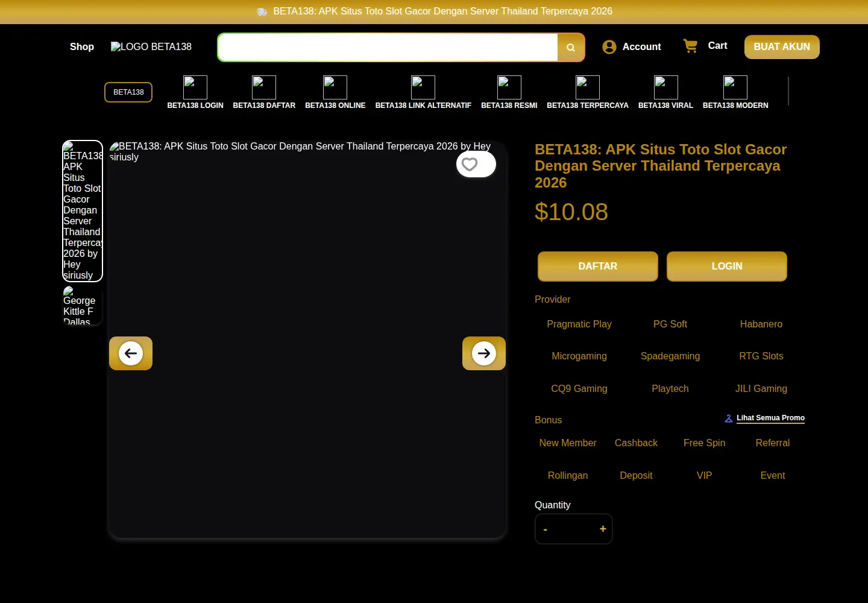Viewport: 868px width, 603px height.
Task: Select the Microgaming provider option
Action: (579, 356)
